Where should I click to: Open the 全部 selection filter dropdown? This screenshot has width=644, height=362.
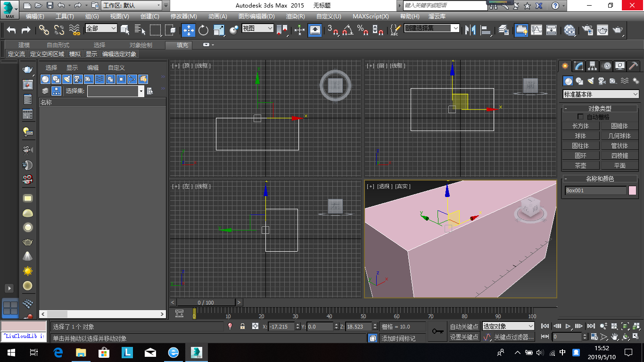coord(101,28)
